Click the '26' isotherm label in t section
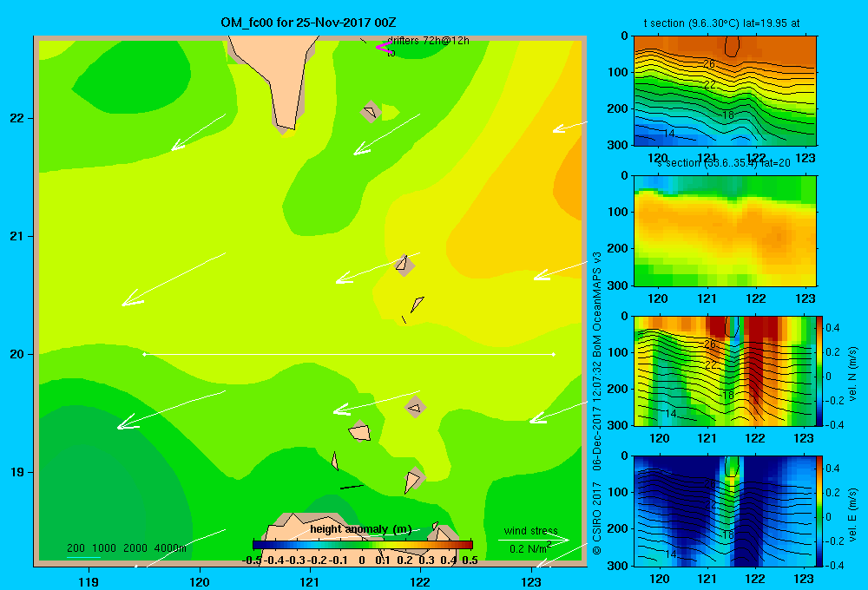Image resolution: width=868 pixels, height=590 pixels. coord(709,64)
